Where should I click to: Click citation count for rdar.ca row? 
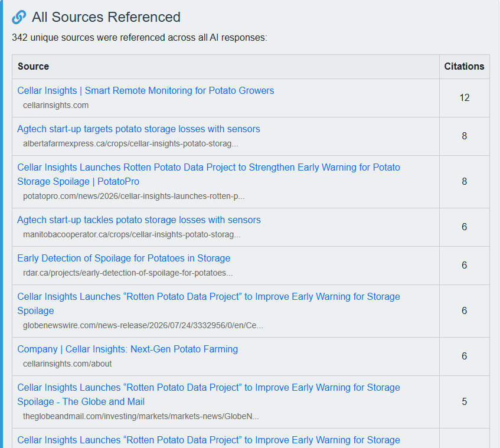[465, 265]
